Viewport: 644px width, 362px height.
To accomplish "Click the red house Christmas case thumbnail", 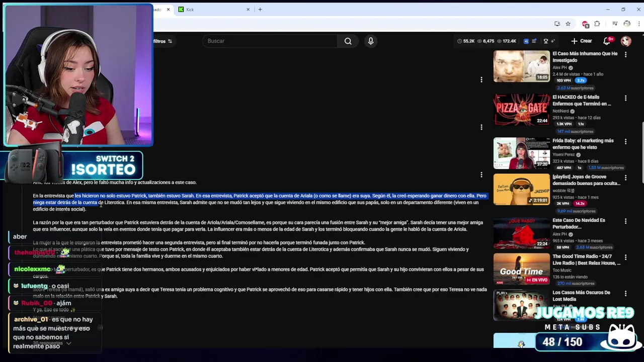I will coord(521,233).
